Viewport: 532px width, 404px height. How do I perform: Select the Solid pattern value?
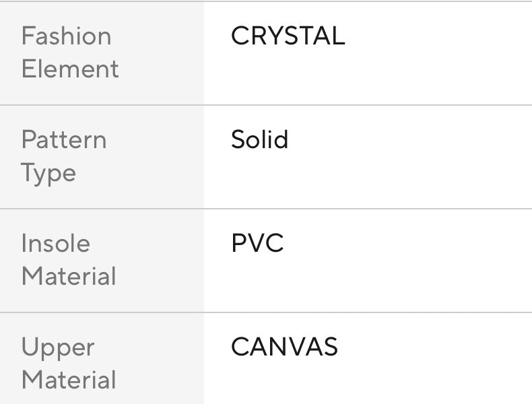pyautogui.click(x=259, y=140)
